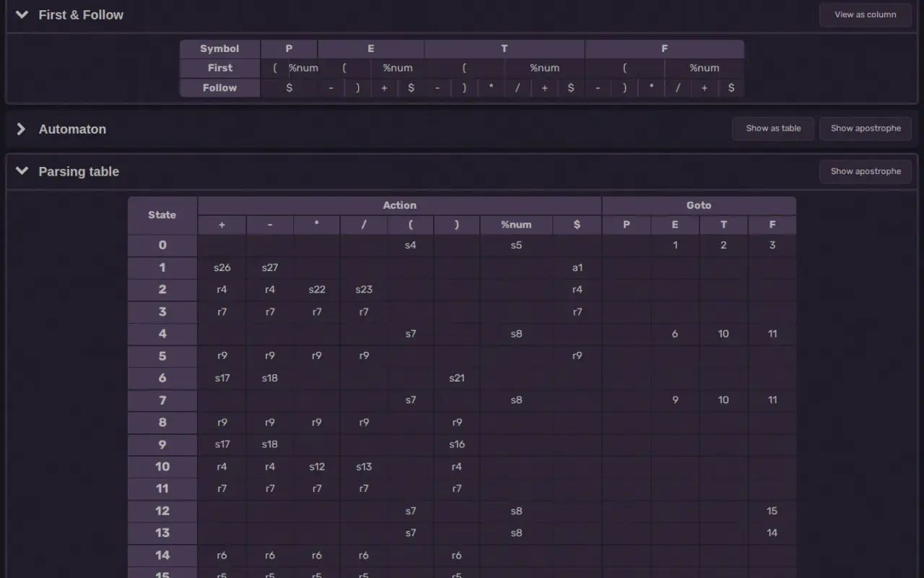Image resolution: width=924 pixels, height=578 pixels.
Task: Click s18 in the state 9 row
Action: click(270, 444)
